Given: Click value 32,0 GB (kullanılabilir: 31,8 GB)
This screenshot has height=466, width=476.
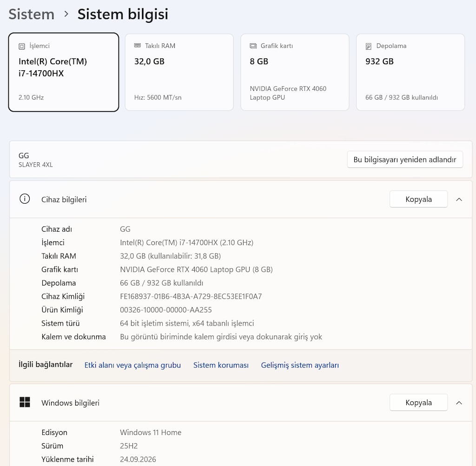Looking at the screenshot, I should 170,256.
